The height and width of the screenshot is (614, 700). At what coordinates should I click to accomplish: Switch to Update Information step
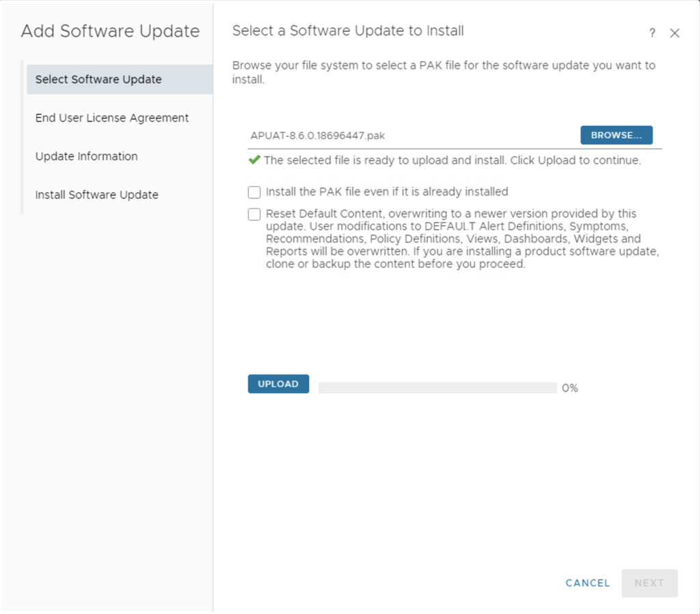[87, 156]
